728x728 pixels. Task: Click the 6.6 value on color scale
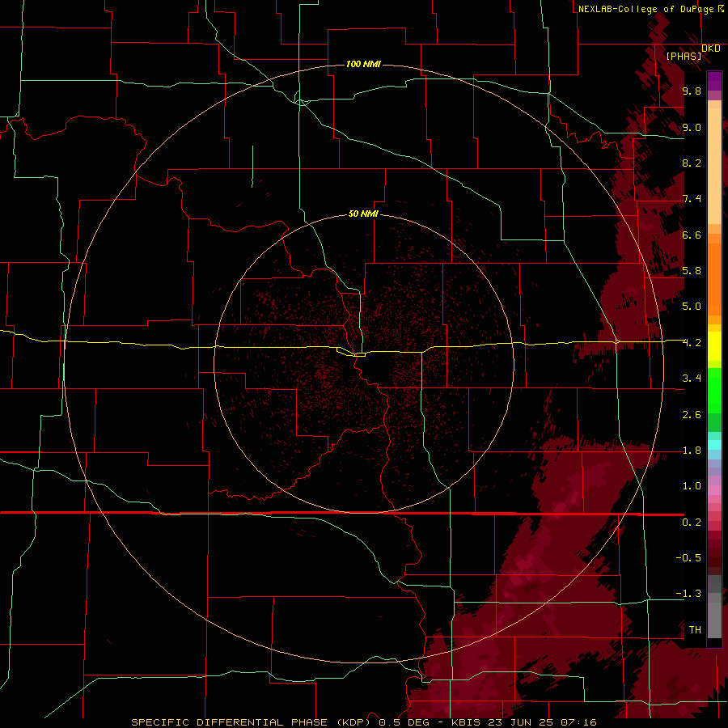click(692, 235)
